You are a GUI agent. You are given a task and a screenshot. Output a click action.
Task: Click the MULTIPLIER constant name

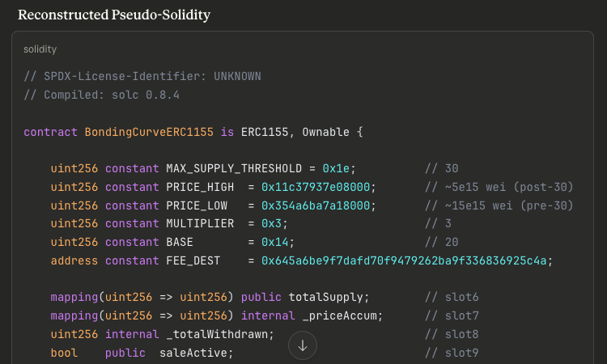pos(200,223)
